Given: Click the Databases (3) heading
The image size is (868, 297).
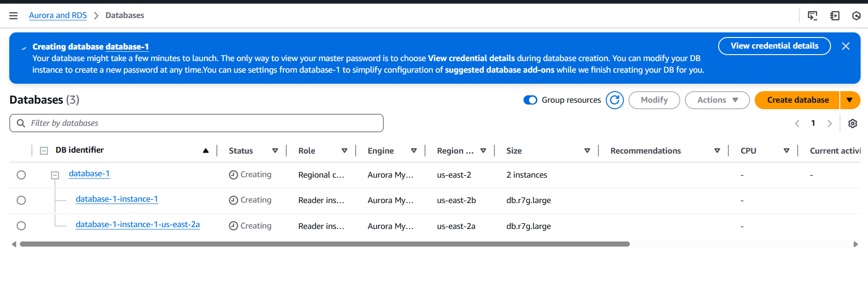Looking at the screenshot, I should pyautogui.click(x=44, y=100).
